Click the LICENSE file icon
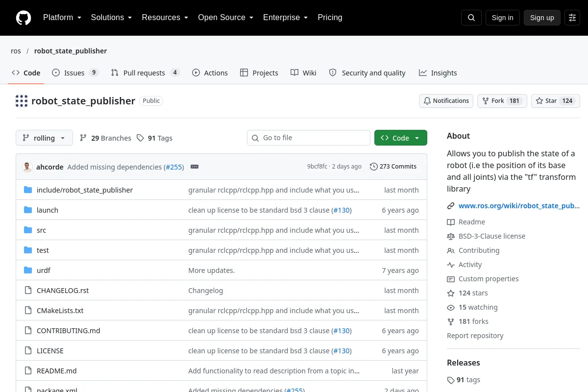The height and width of the screenshot is (392, 588). pyautogui.click(x=28, y=350)
